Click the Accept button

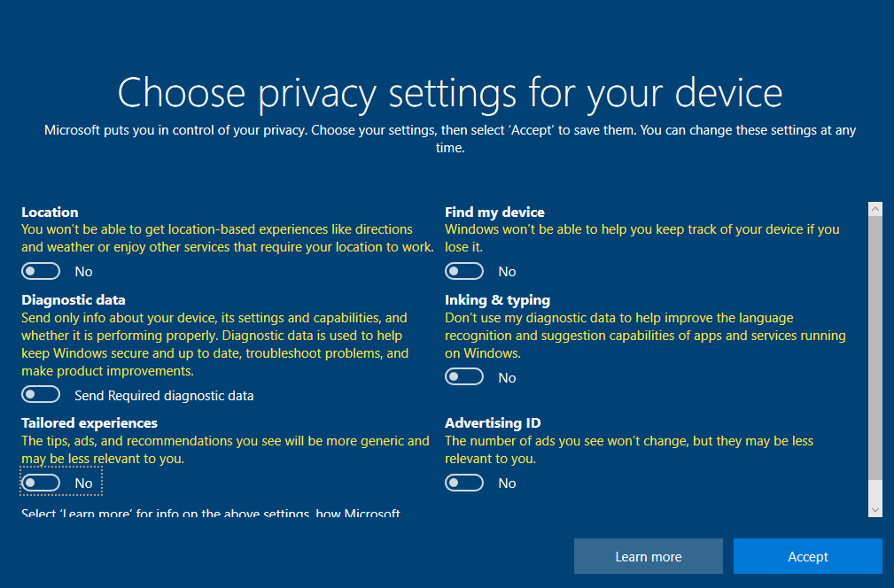pos(807,556)
